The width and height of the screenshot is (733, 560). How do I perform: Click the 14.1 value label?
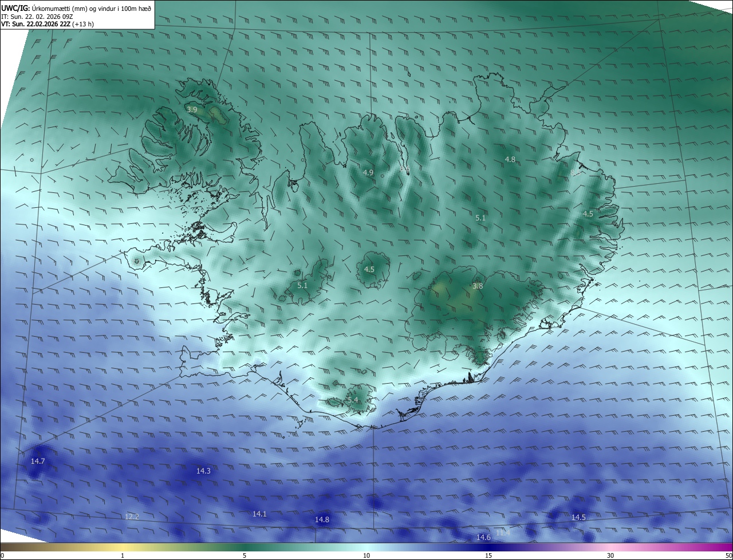[259, 514]
